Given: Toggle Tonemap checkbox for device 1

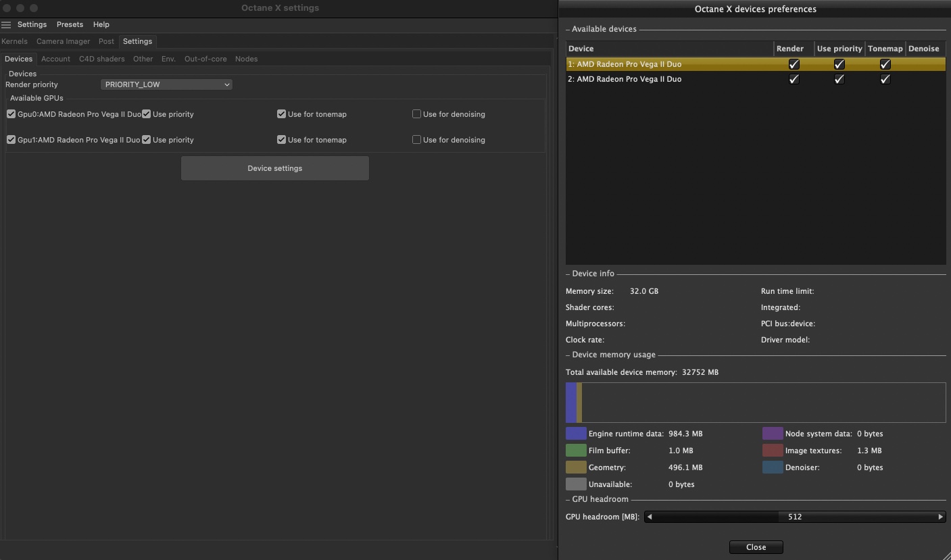Looking at the screenshot, I should pyautogui.click(x=885, y=64).
